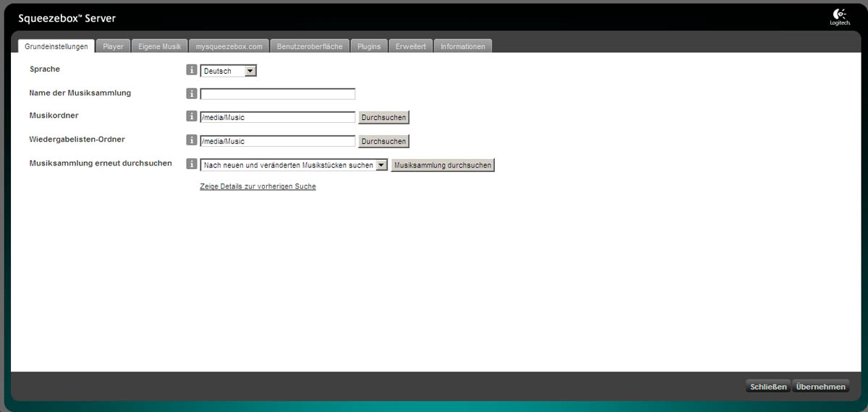868x412 pixels.
Task: Click info icon beside Name der Musiksammlung
Action: pos(192,93)
